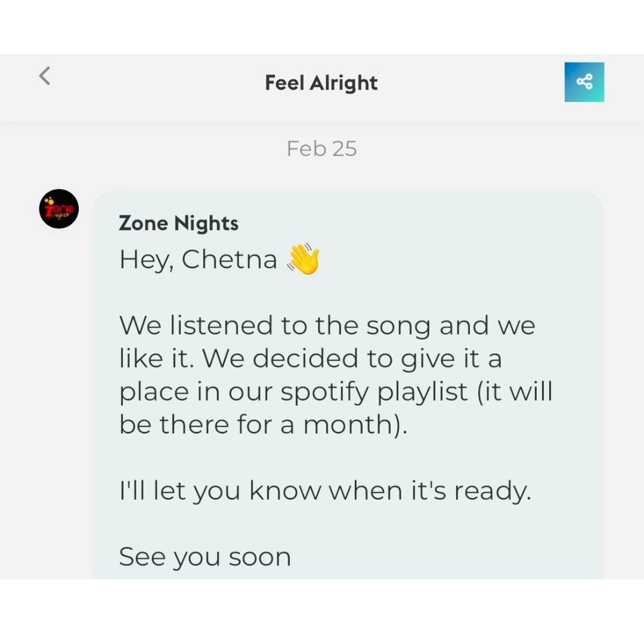Go back using the left chevron arrow
Image resolution: width=644 pixels, height=644 pixels.
(45, 76)
